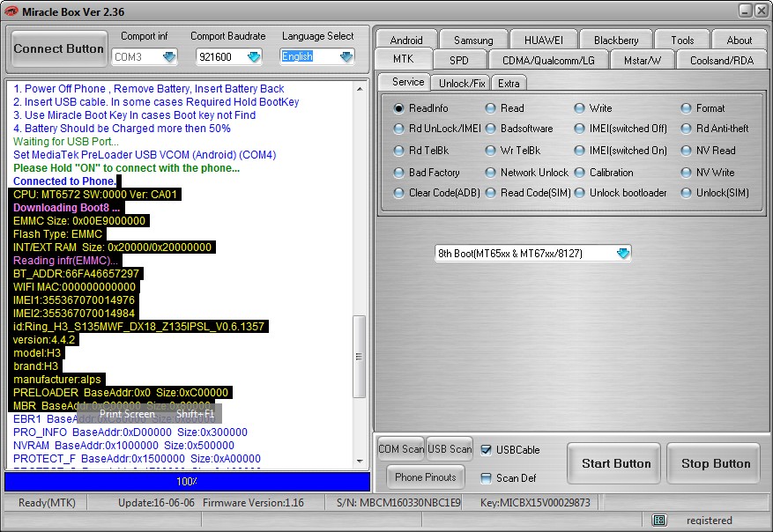Image resolution: width=773 pixels, height=532 pixels.
Task: Click the log panel scrollbar thumb
Action: click(x=360, y=356)
